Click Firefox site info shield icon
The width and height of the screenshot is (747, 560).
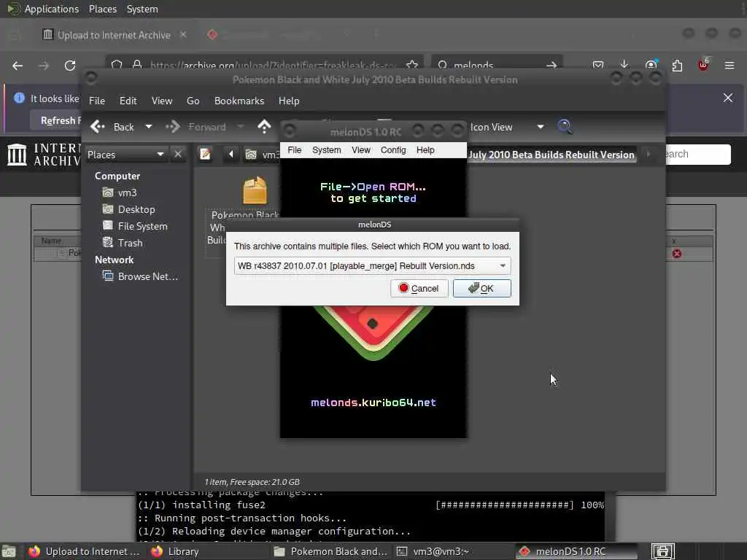pos(117,65)
